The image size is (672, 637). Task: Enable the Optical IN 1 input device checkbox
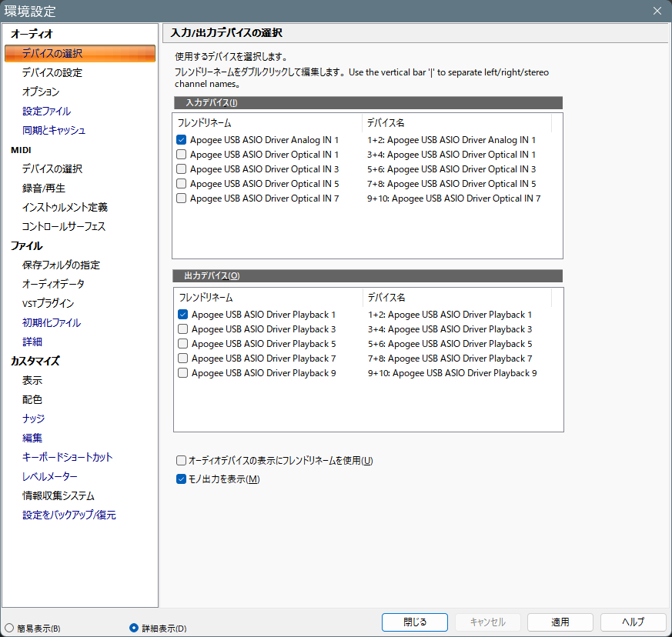tap(182, 154)
